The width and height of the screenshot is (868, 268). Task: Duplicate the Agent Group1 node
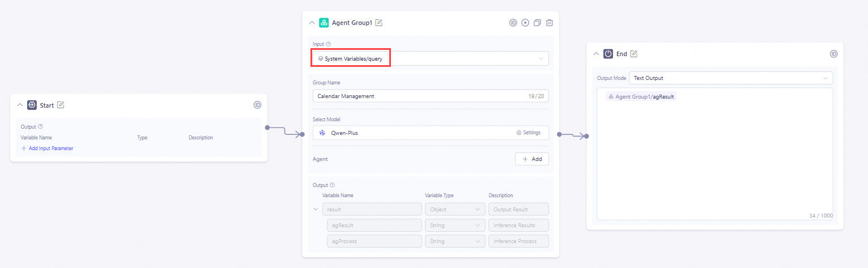pos(537,23)
